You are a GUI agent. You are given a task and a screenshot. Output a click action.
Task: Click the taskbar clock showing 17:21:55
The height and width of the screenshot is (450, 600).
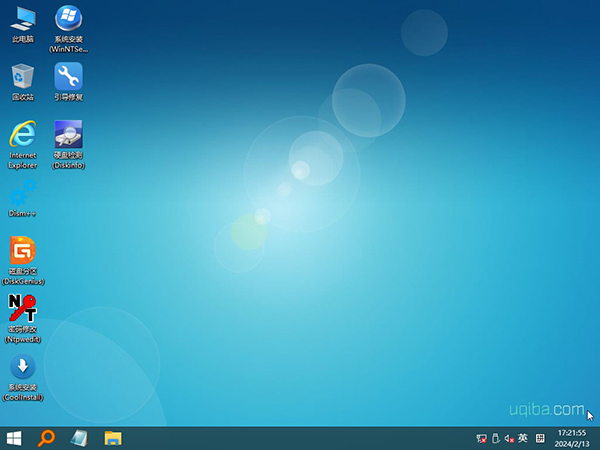coord(573,438)
